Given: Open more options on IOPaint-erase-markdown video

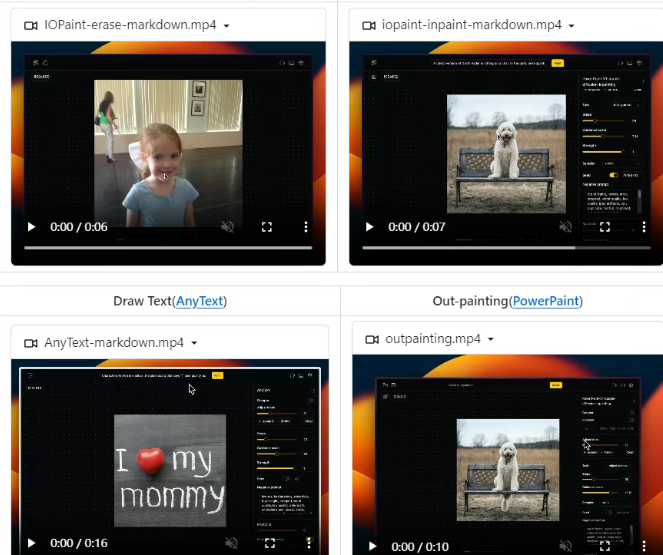Looking at the screenshot, I should coord(306,227).
